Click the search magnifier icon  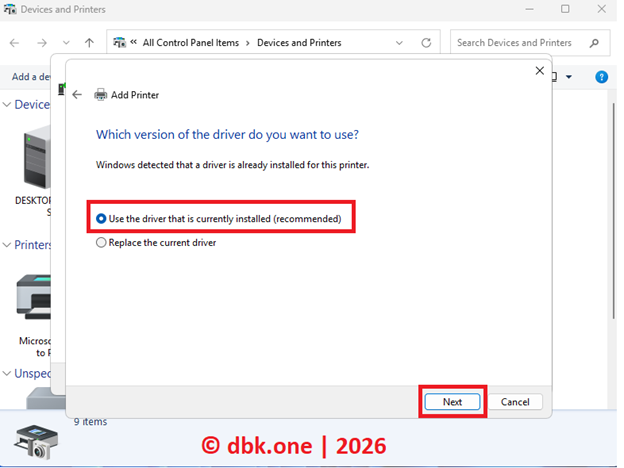(x=594, y=43)
